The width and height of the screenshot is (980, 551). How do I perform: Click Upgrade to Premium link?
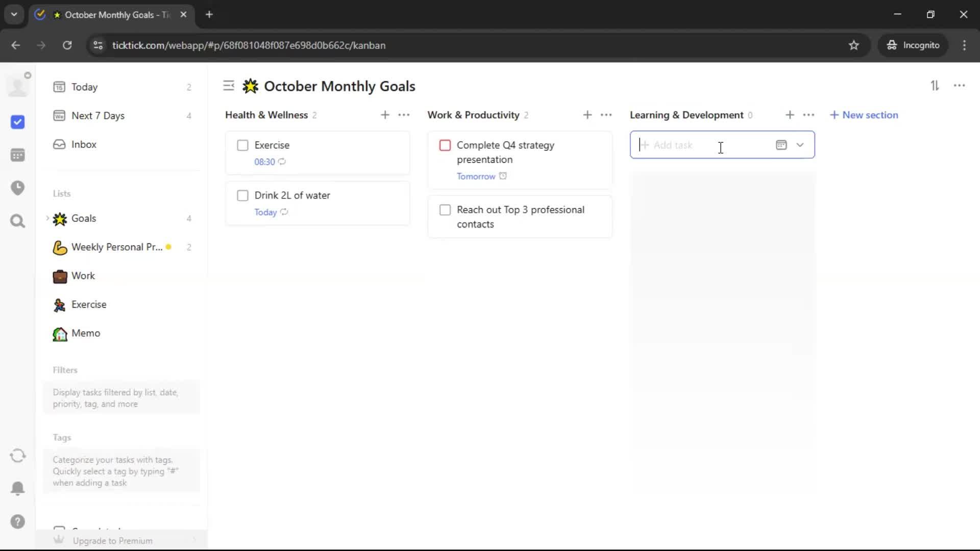point(112,541)
